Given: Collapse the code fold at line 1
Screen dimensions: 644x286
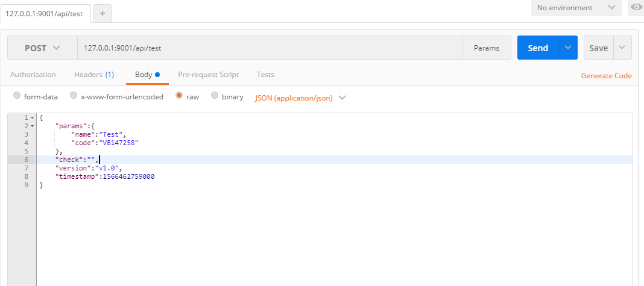Looking at the screenshot, I should click(x=33, y=118).
